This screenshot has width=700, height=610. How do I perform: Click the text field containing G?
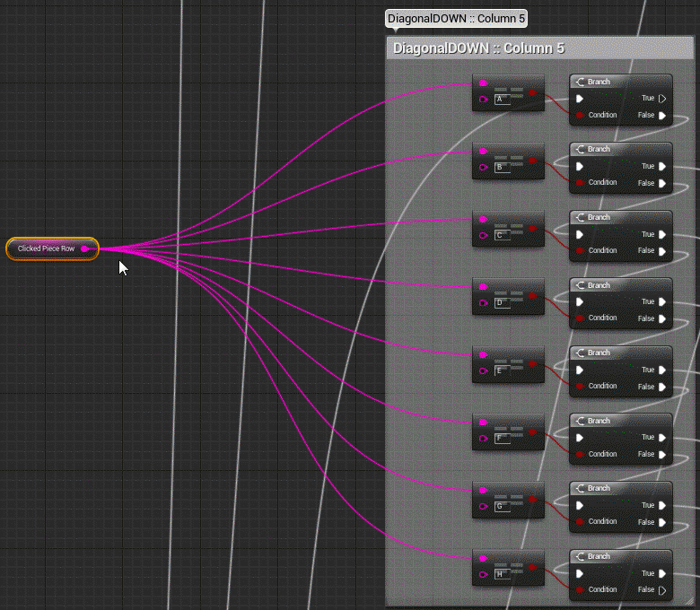coord(503,507)
